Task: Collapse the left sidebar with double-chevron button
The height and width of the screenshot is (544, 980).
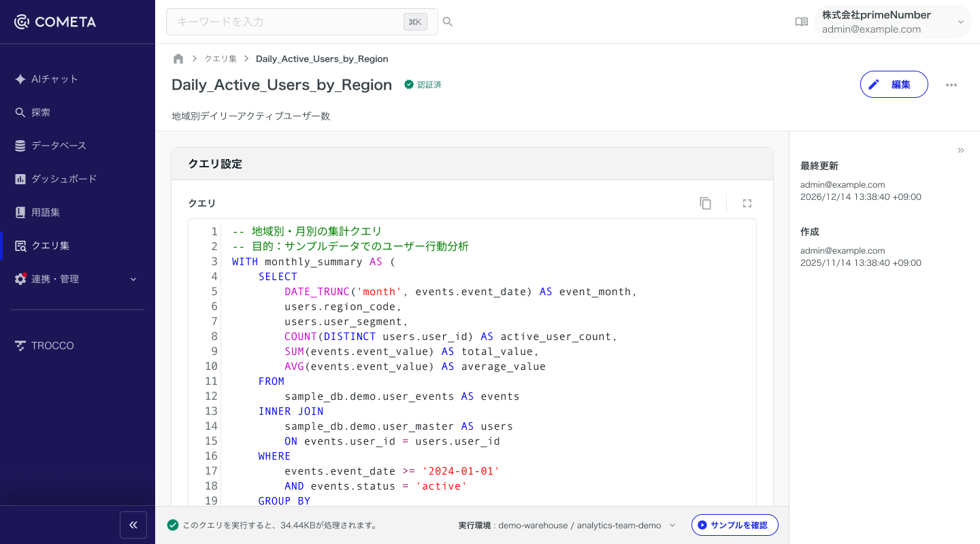Action: click(x=133, y=525)
